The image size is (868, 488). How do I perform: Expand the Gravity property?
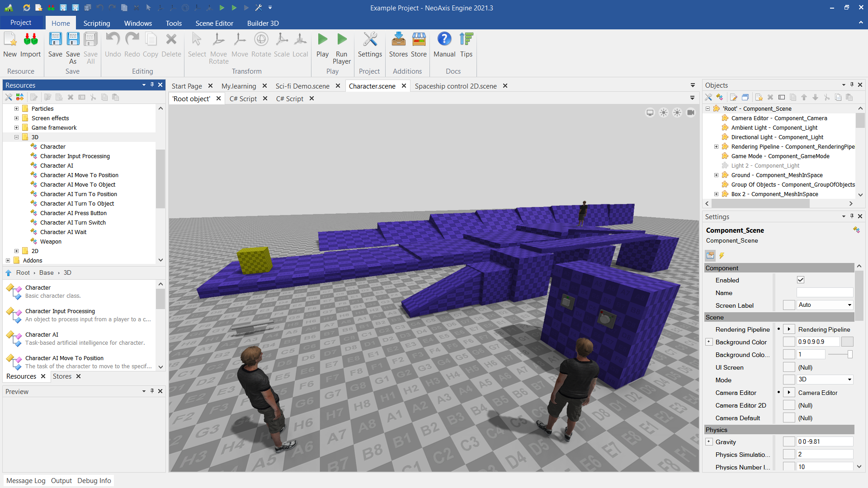pos(709,442)
